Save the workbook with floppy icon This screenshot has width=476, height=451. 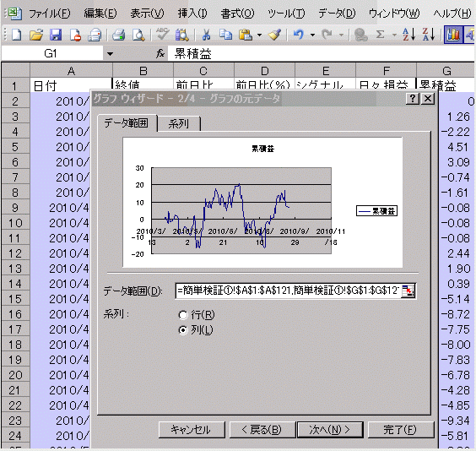tap(56, 35)
